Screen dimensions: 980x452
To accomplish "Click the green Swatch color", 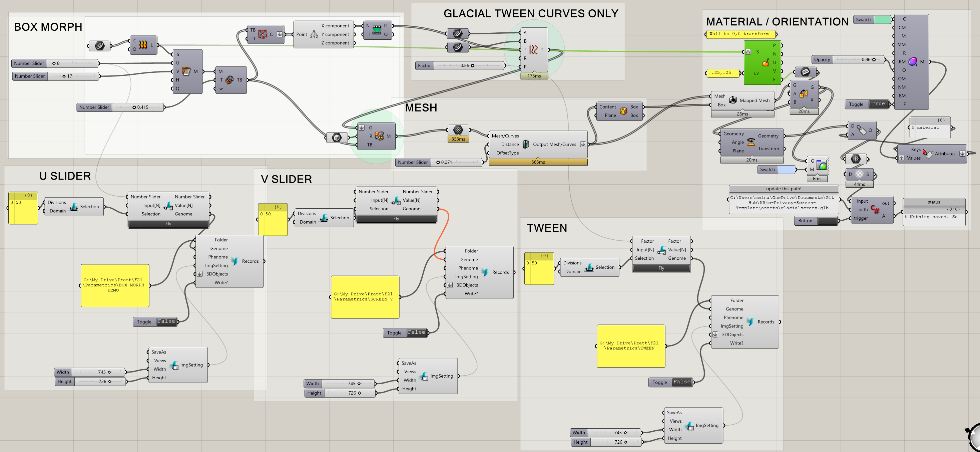I will click(x=882, y=19).
